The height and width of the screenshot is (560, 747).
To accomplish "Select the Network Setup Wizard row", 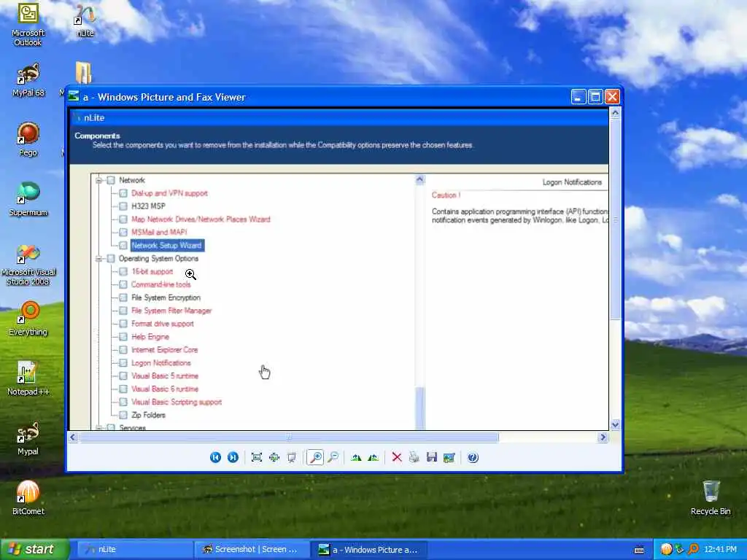I will click(x=167, y=245).
